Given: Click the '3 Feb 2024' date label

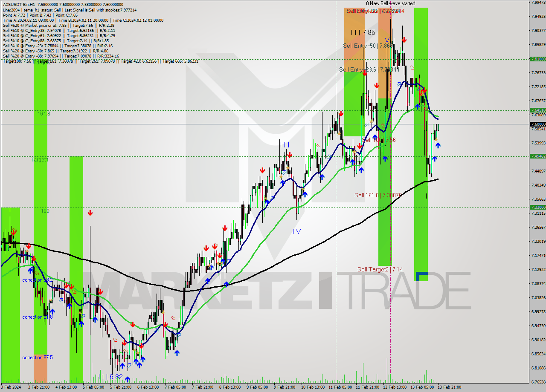Looking at the screenshot, I should tap(11, 387).
